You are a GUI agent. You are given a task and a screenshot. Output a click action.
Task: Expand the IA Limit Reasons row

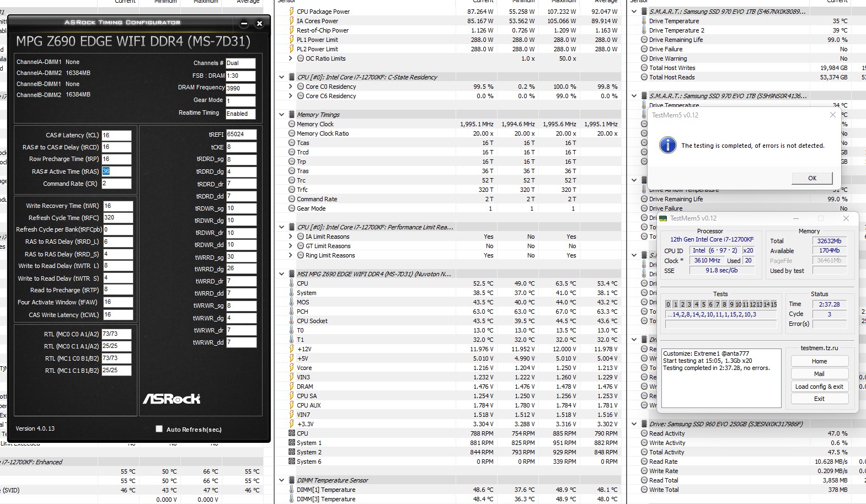pyautogui.click(x=291, y=237)
